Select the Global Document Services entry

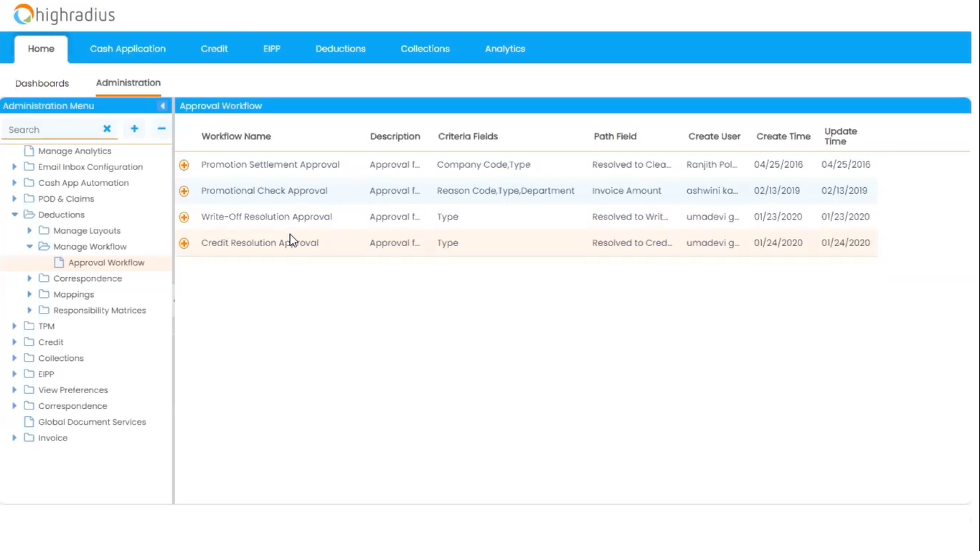click(x=92, y=422)
